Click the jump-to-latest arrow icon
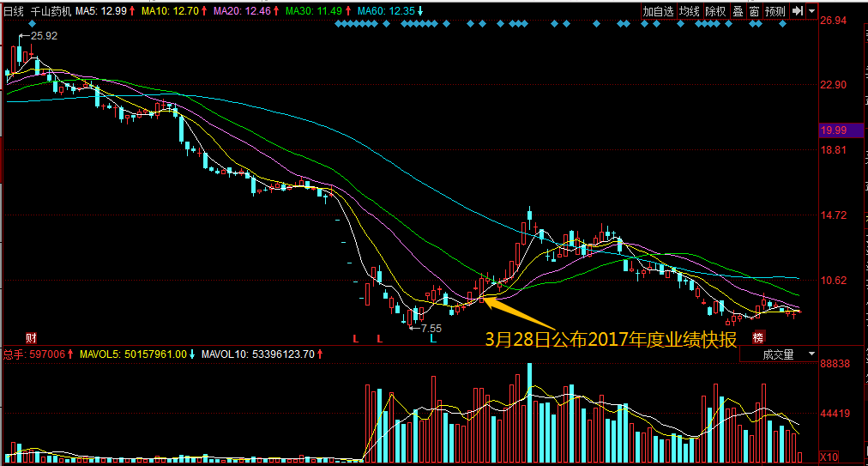The height and width of the screenshot is (466, 868). click(x=797, y=11)
